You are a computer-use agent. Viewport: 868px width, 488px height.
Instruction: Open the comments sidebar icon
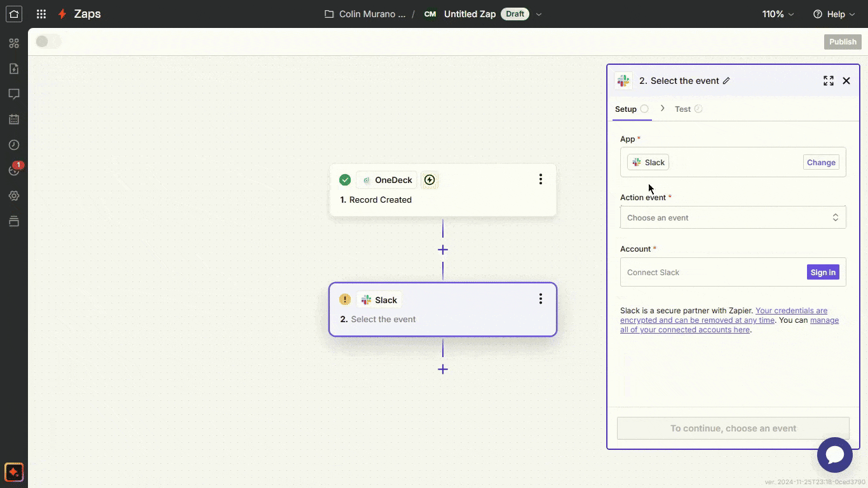point(14,94)
